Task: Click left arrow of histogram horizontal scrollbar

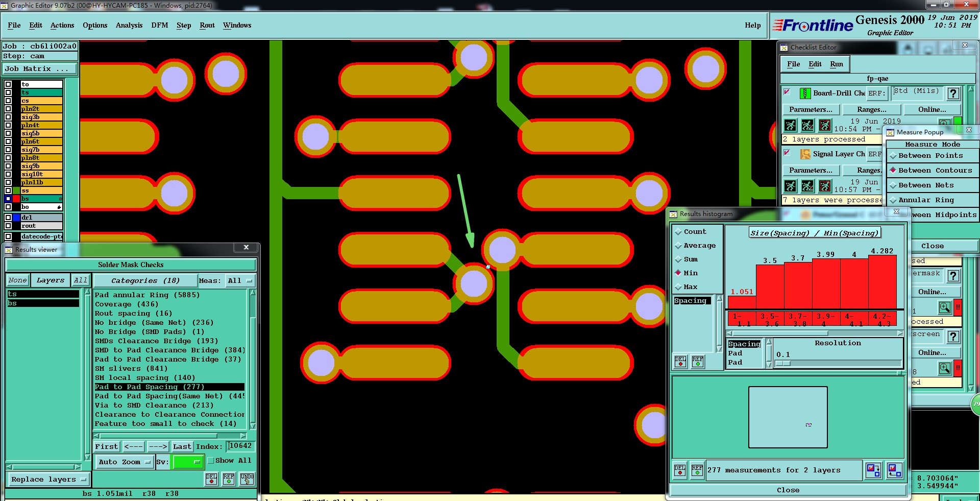Action: coord(729,333)
